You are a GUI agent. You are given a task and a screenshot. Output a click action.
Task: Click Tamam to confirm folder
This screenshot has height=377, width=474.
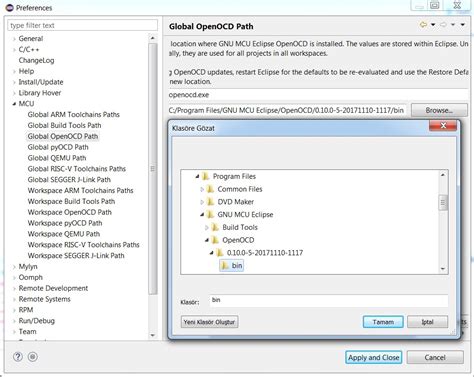[x=383, y=322]
